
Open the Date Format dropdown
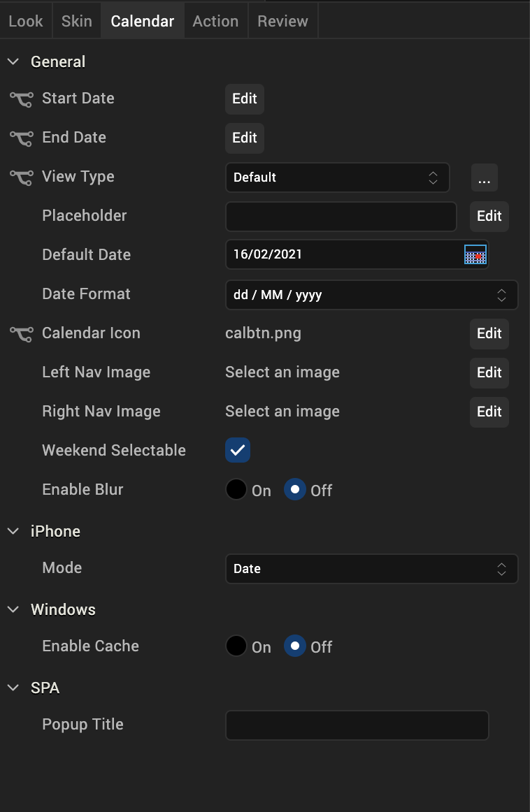pyautogui.click(x=371, y=295)
